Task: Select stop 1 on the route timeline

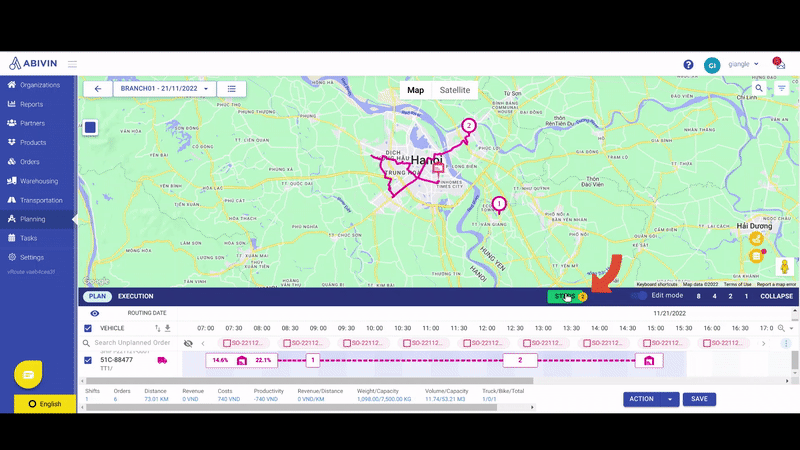Action: [313, 360]
